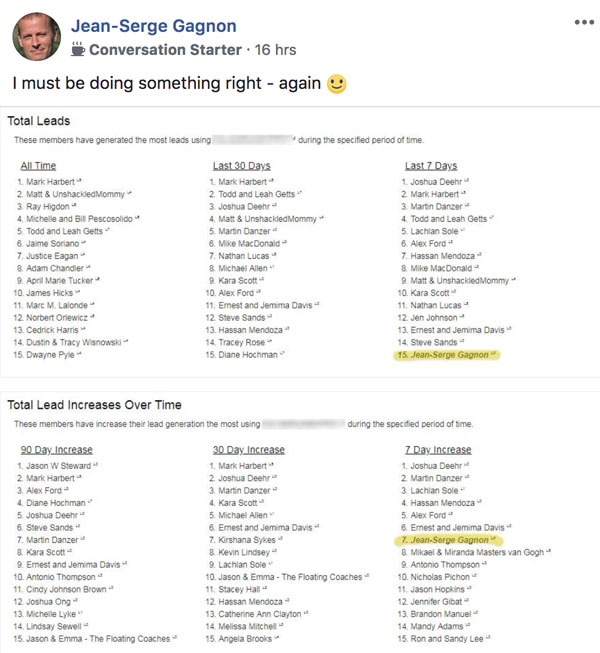The image size is (600, 653).
Task: Click the external link icon next to Dwayne Pyle
Action: click(79, 354)
